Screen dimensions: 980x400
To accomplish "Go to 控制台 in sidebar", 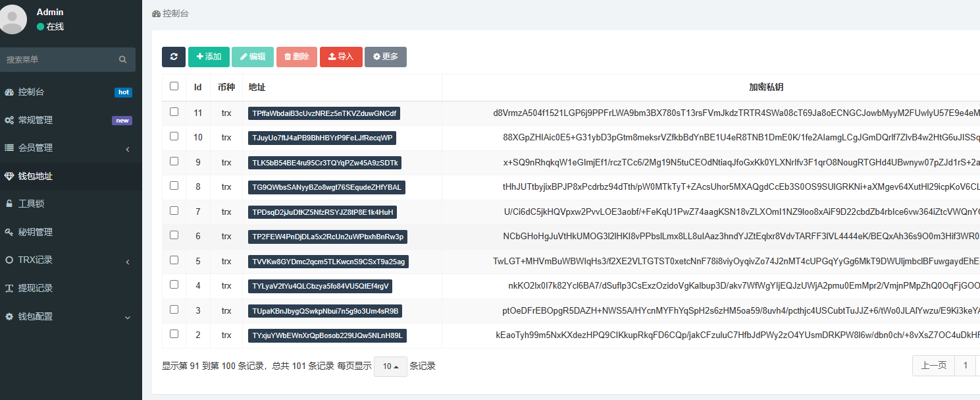I will pyautogui.click(x=31, y=92).
